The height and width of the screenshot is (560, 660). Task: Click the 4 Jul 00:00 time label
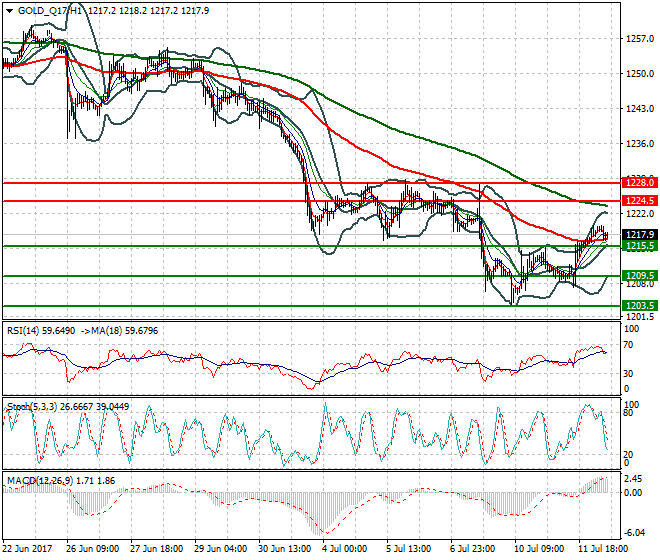click(x=345, y=549)
